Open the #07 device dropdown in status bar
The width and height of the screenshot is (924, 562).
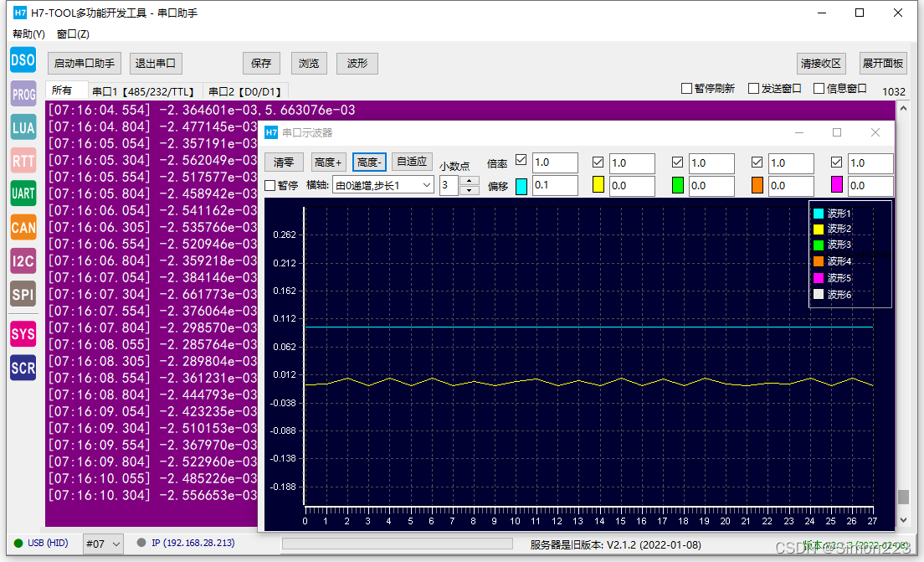coord(103,544)
